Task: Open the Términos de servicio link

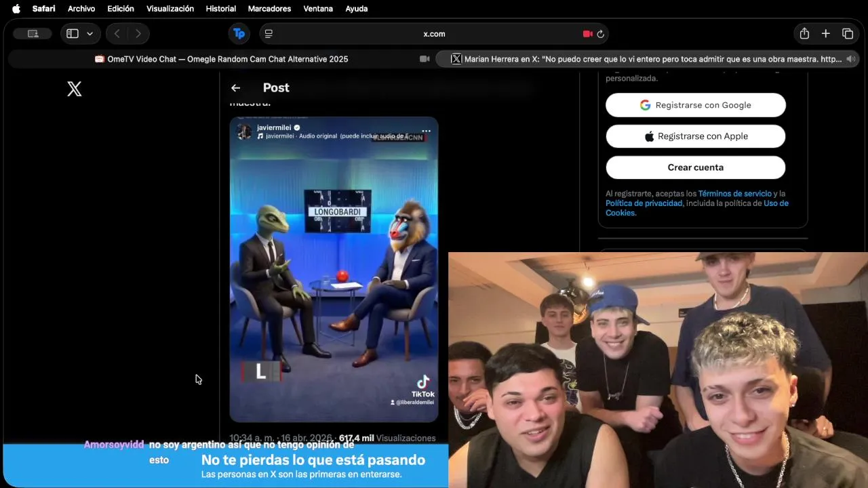Action: tap(735, 194)
